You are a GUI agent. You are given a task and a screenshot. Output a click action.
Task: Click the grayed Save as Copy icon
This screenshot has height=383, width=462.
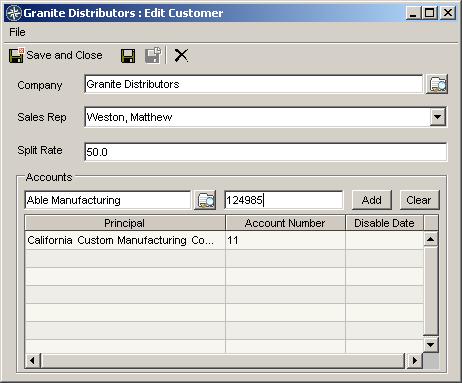153,55
